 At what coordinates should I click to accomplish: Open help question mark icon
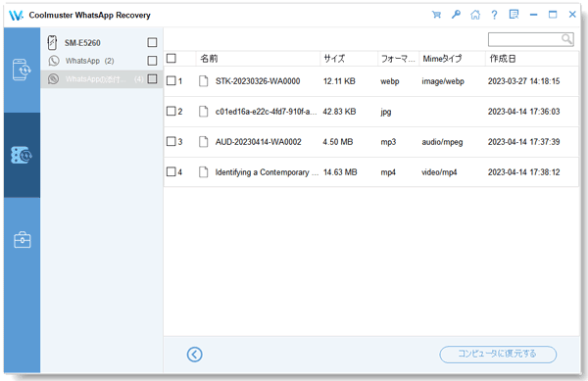[x=494, y=15]
